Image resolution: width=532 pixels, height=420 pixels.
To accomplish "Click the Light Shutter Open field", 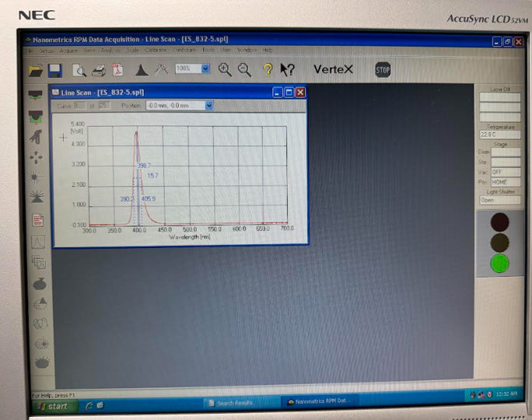I will pos(500,200).
